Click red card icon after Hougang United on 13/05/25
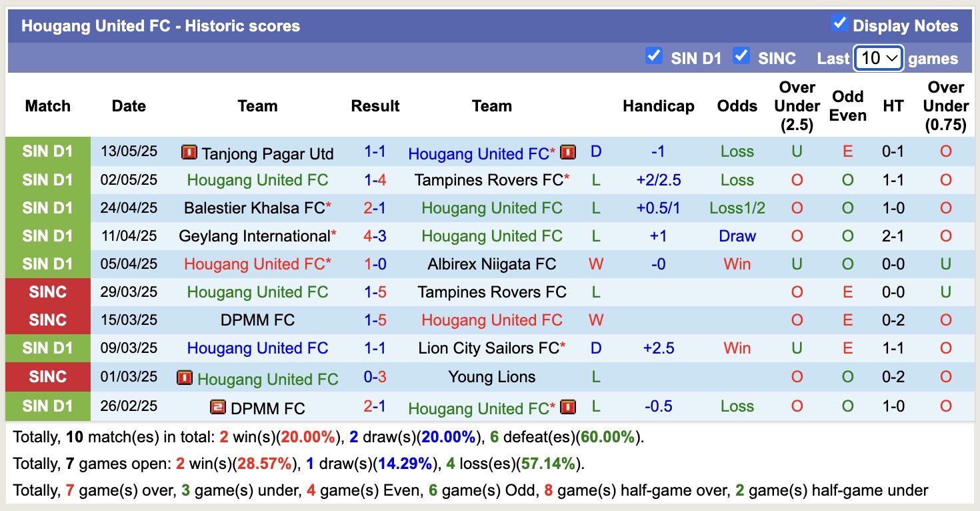This screenshot has height=511, width=980. [x=568, y=153]
